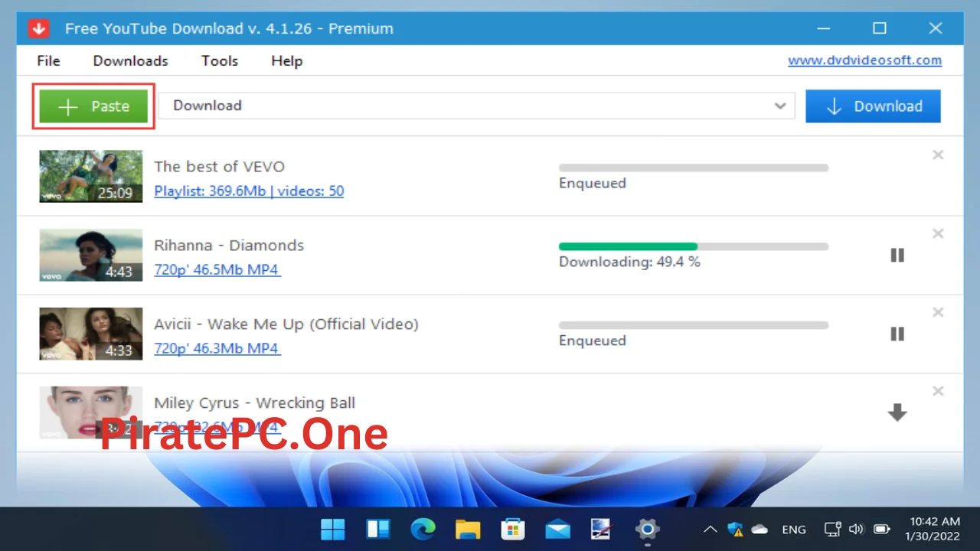Screen dimensions: 980x551
Task: Click the Rihanna - Diamonds thumbnail
Action: pos(91,255)
